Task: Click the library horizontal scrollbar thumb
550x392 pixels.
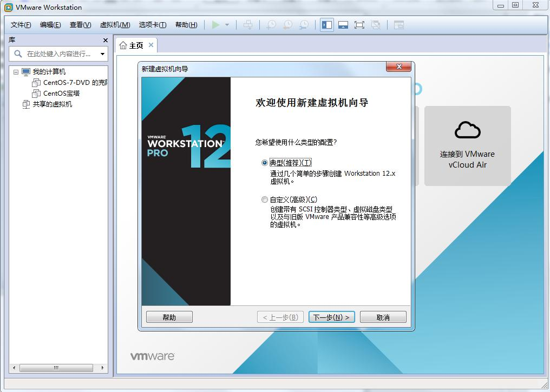Action: click(56, 368)
